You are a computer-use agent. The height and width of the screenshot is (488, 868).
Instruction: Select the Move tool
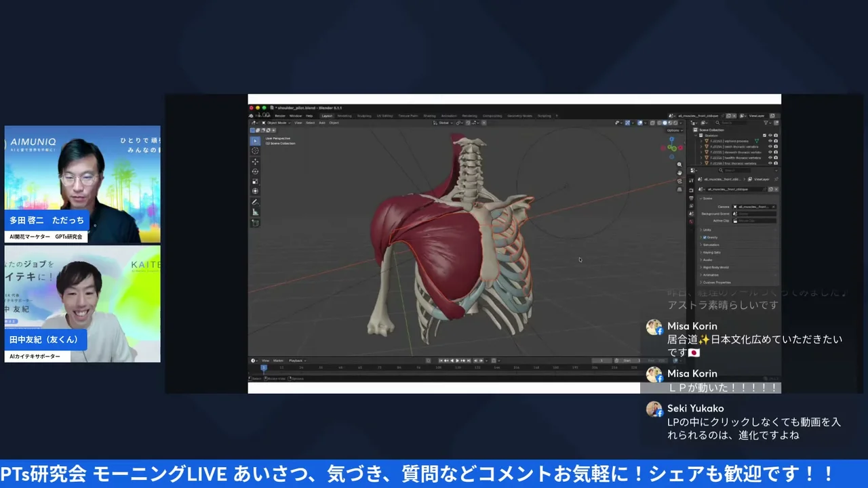[x=255, y=161]
